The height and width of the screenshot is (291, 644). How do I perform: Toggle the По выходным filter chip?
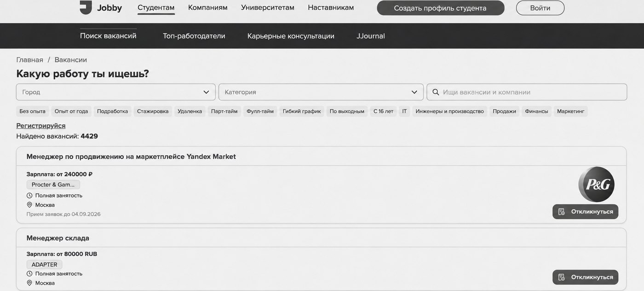347,111
